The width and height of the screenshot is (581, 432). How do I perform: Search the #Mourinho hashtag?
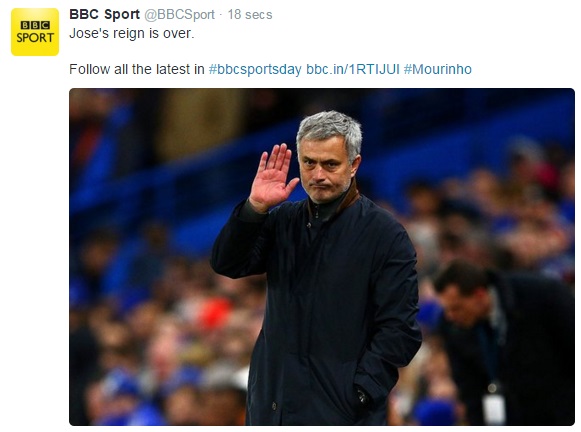438,69
